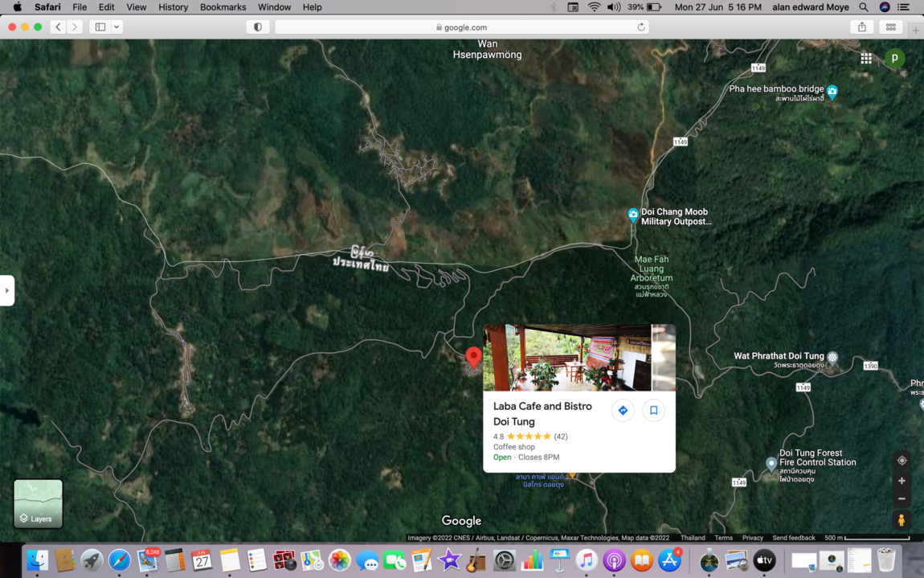Click the Laba Cafe photo thumbnail

(x=566, y=357)
